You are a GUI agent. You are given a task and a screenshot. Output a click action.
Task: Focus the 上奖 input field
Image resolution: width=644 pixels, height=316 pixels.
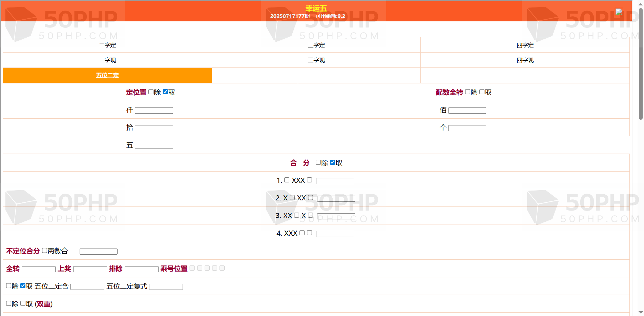(x=90, y=269)
